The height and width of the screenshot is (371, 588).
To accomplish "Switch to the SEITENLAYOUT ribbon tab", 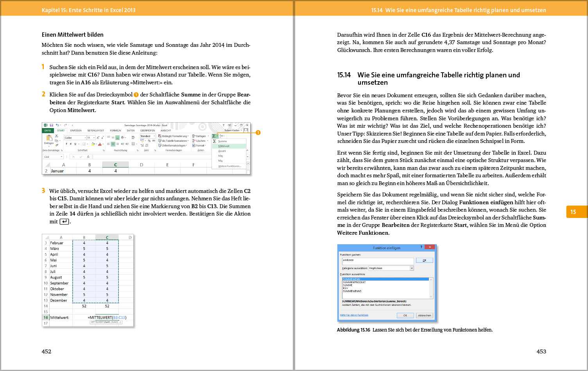I will 96,131.
